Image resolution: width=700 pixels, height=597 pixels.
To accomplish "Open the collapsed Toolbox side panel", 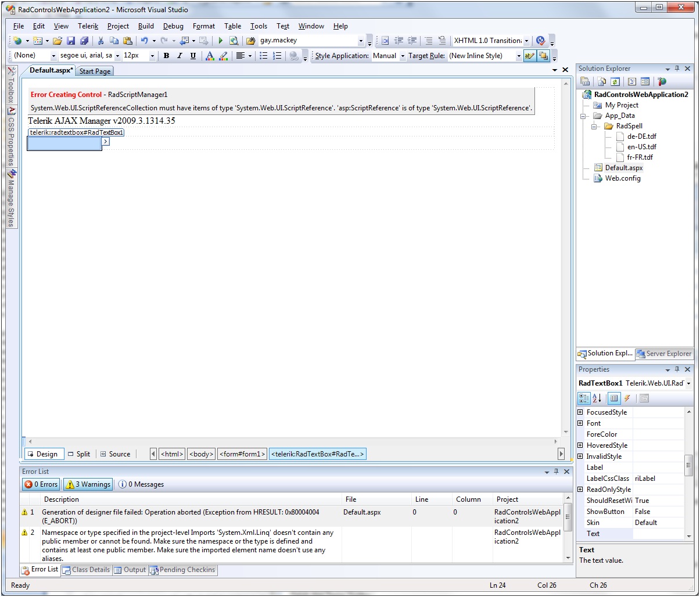I will pyautogui.click(x=11, y=85).
